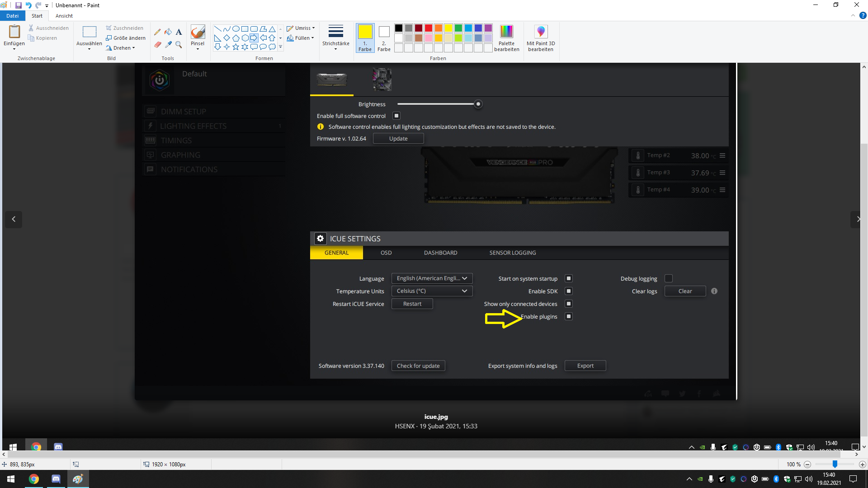The width and height of the screenshot is (868, 488).
Task: Toggle Enable full software control checkbox
Action: tap(396, 116)
